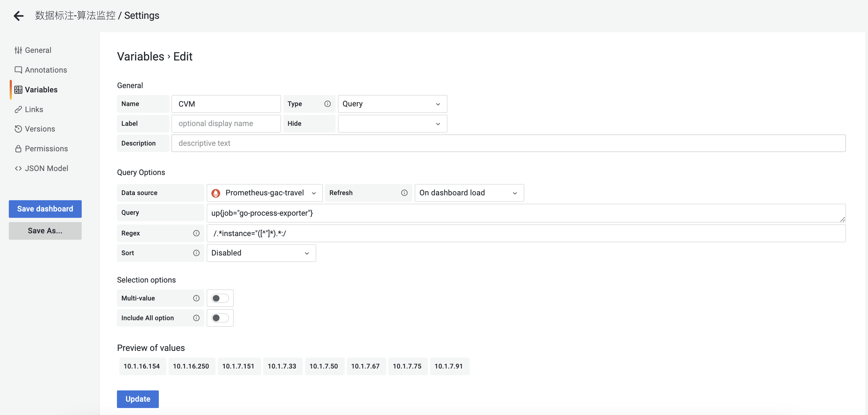This screenshot has height=415, width=868.
Task: Click the Regex info icon
Action: [x=196, y=233]
